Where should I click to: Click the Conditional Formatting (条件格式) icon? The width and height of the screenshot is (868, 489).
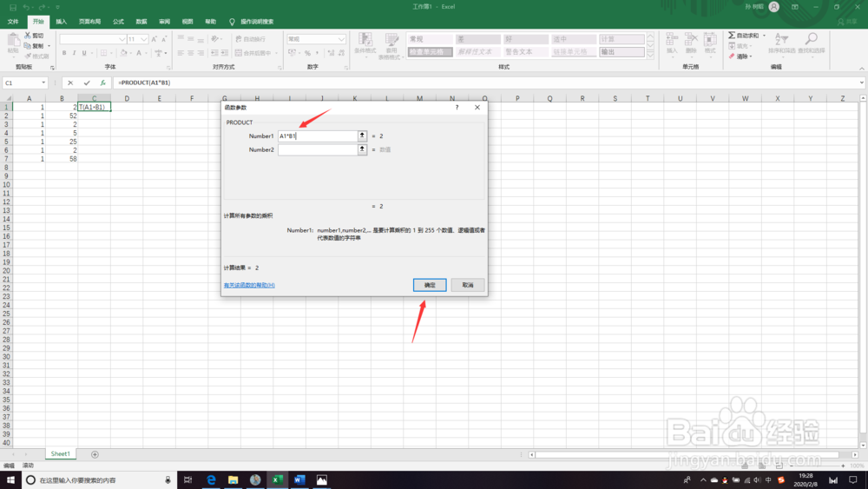pos(365,39)
